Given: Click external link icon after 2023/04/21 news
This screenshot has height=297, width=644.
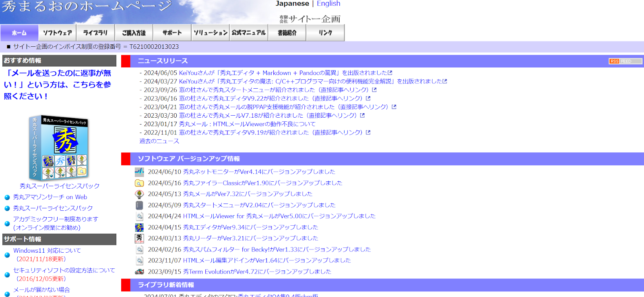Looking at the screenshot, I should click(x=394, y=107).
